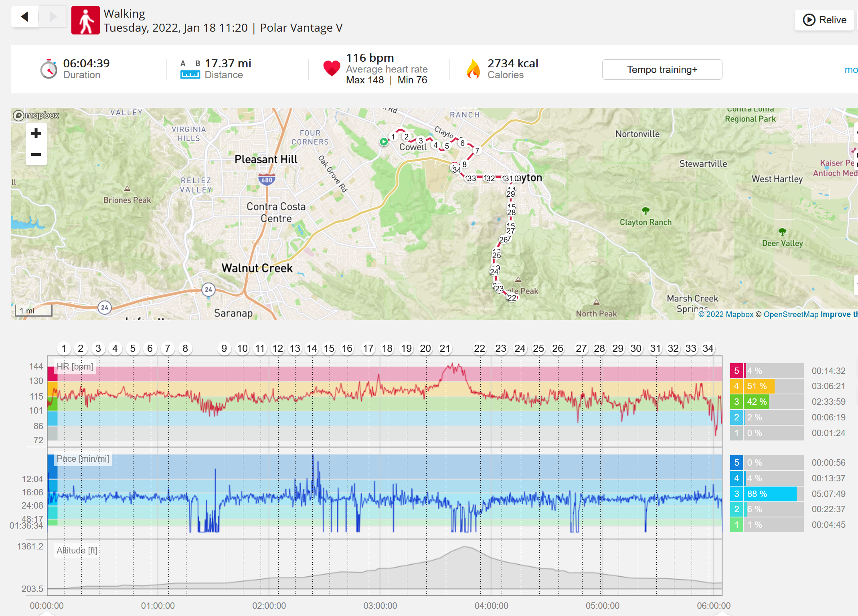This screenshot has height=616, width=858.
Task: Click the red walking sport icon
Action: (x=85, y=20)
